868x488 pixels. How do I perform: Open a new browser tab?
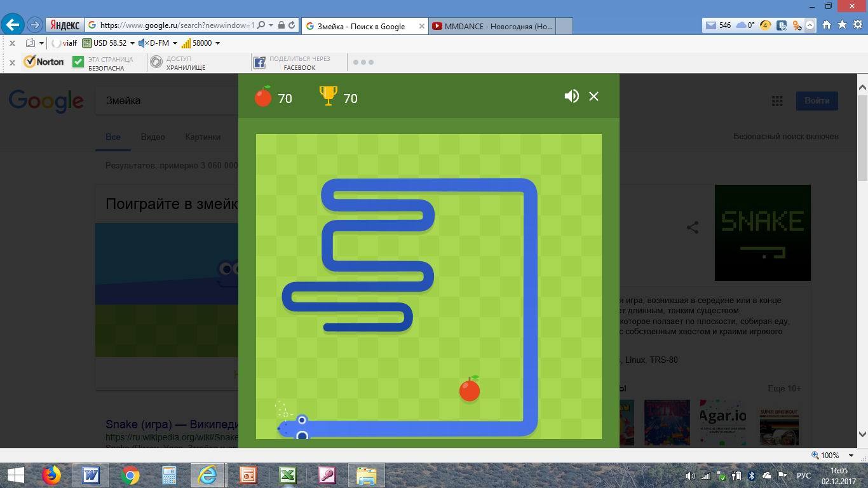coord(564,26)
